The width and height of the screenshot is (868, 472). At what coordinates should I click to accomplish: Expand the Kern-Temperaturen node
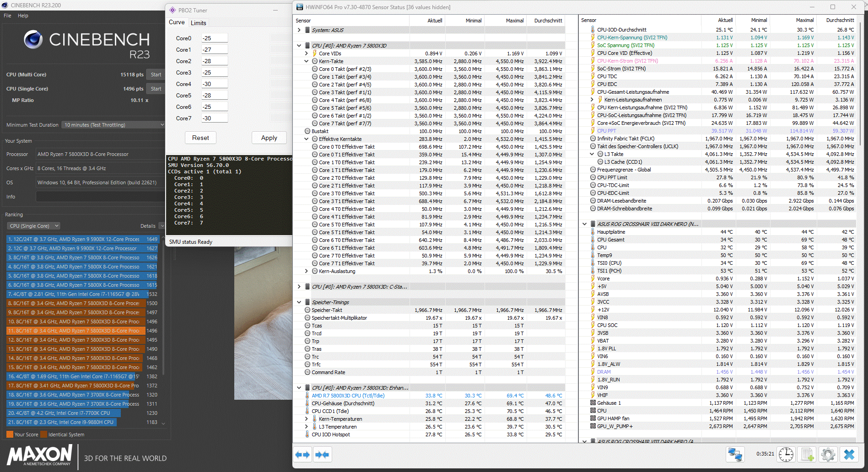(307, 419)
